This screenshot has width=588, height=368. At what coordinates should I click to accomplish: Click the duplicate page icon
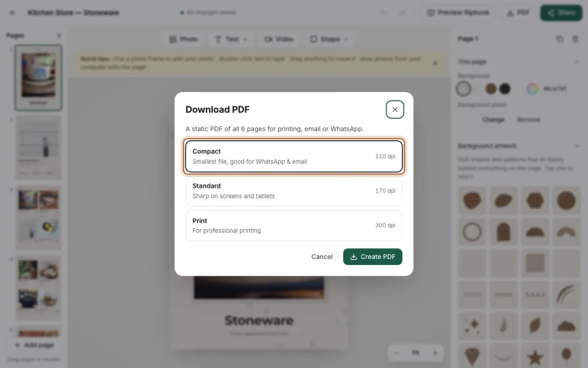click(x=560, y=39)
